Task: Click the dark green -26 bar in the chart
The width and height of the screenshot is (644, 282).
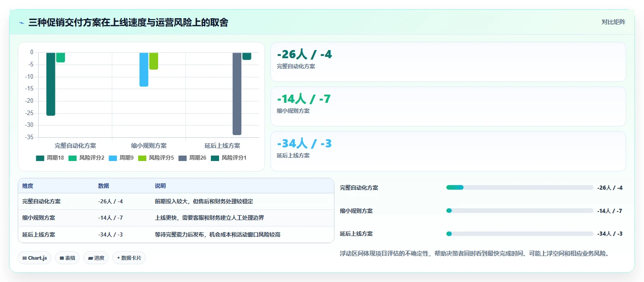Action: pyautogui.click(x=51, y=84)
